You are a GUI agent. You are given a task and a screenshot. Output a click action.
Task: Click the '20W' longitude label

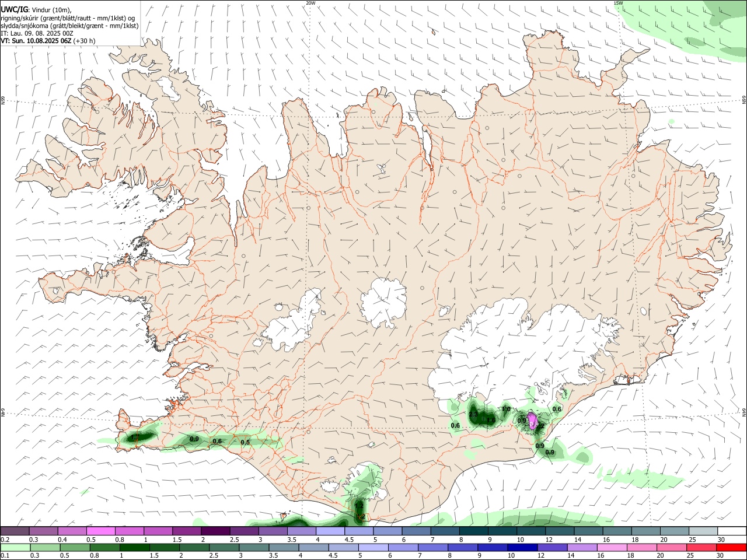[311, 3]
